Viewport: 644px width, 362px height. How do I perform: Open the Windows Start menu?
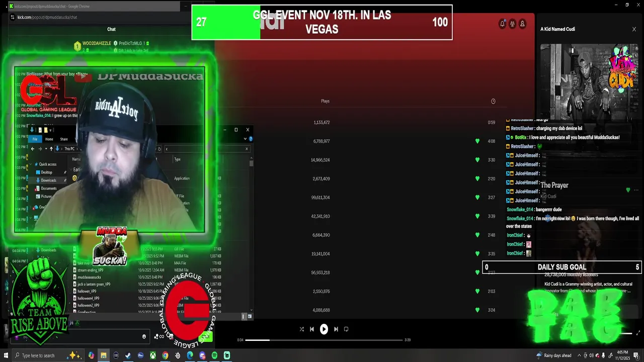pyautogui.click(x=6, y=355)
